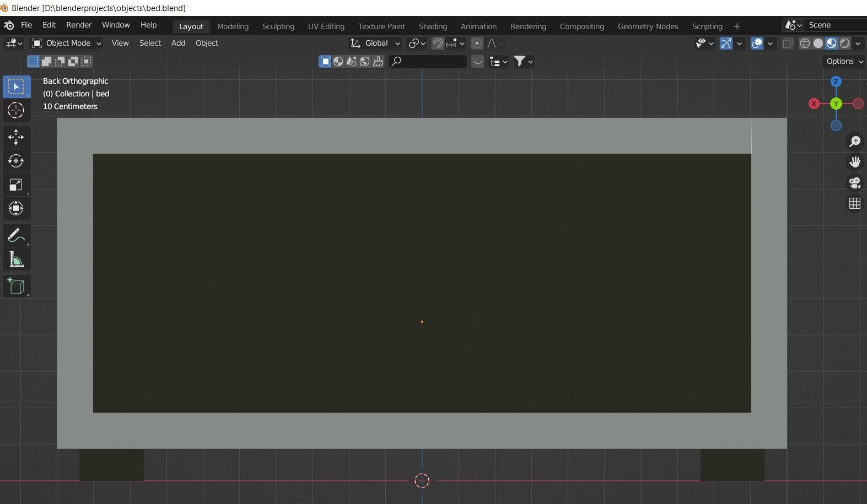867x504 pixels.
Task: Open the viewport View menu
Action: [120, 43]
